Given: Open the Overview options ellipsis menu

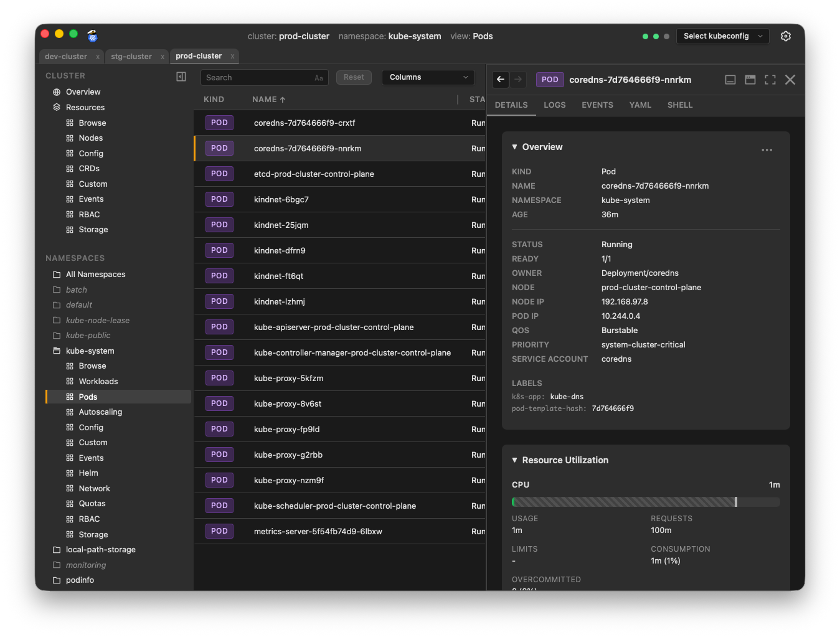Looking at the screenshot, I should [767, 149].
